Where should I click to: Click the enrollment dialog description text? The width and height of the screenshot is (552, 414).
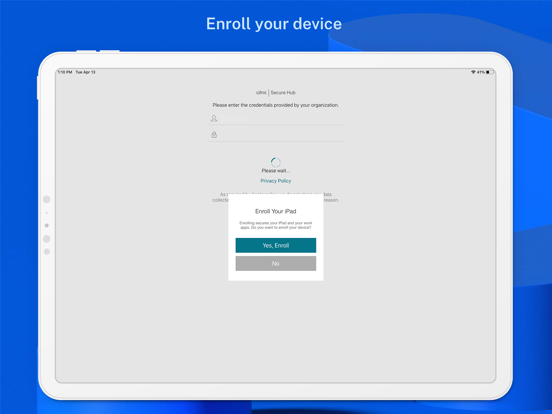click(x=276, y=225)
